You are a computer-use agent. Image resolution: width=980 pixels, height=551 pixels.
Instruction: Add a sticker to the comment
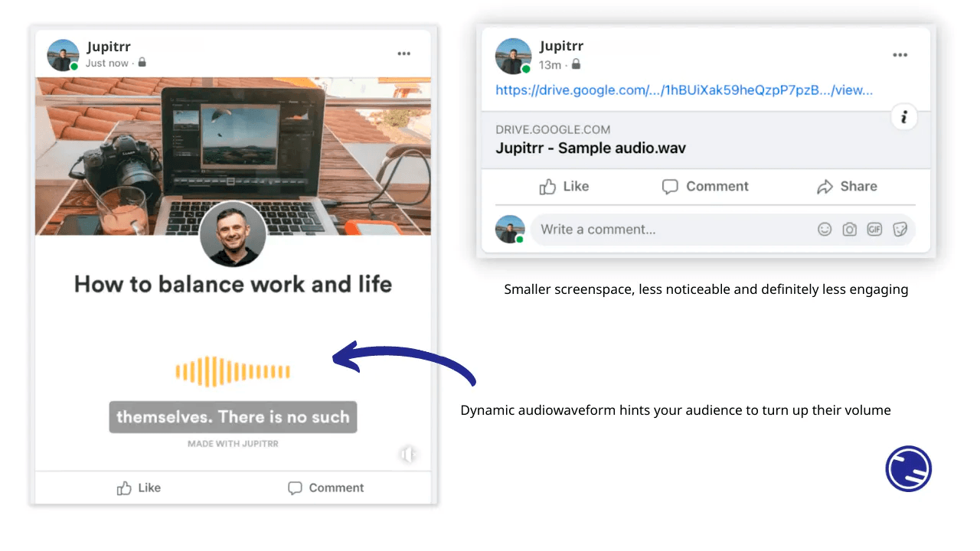point(900,230)
